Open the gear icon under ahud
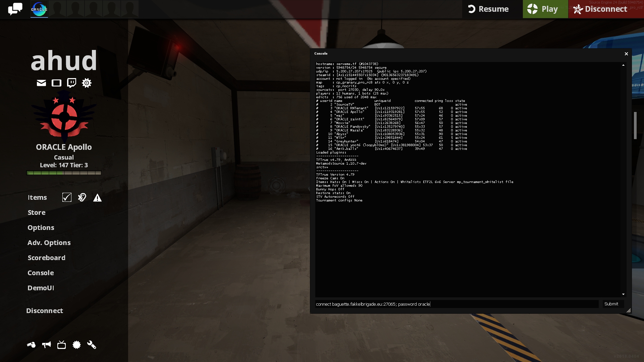Image resolution: width=644 pixels, height=362 pixels. 87,83
